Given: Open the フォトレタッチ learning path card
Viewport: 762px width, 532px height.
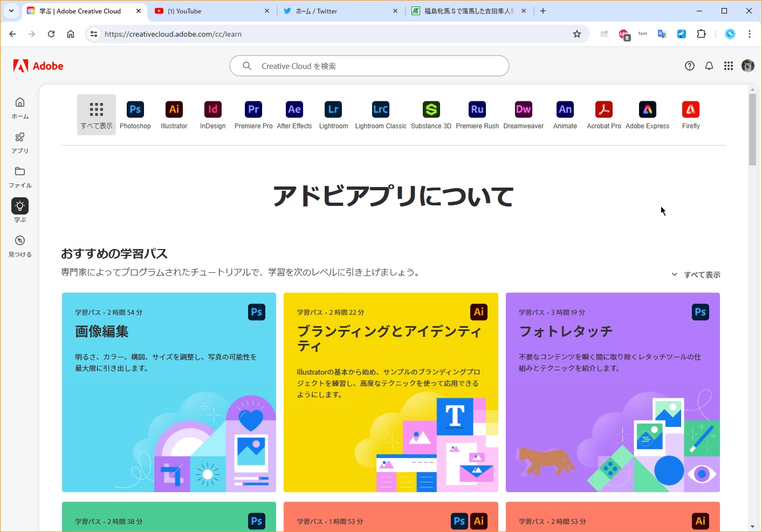Looking at the screenshot, I should point(613,392).
